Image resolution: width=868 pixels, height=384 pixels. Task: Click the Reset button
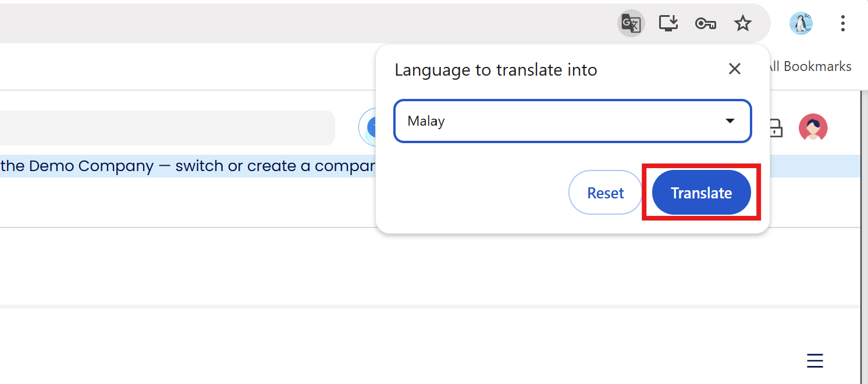[x=605, y=193]
